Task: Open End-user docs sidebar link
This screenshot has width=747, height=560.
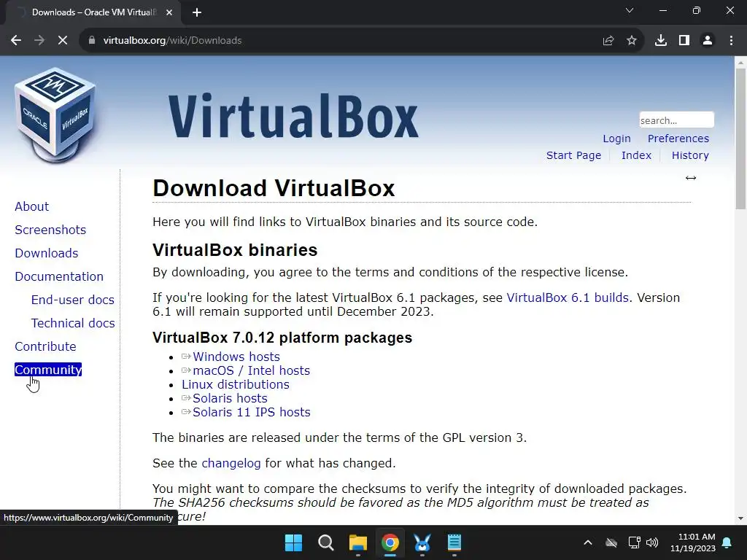Action: (x=73, y=300)
